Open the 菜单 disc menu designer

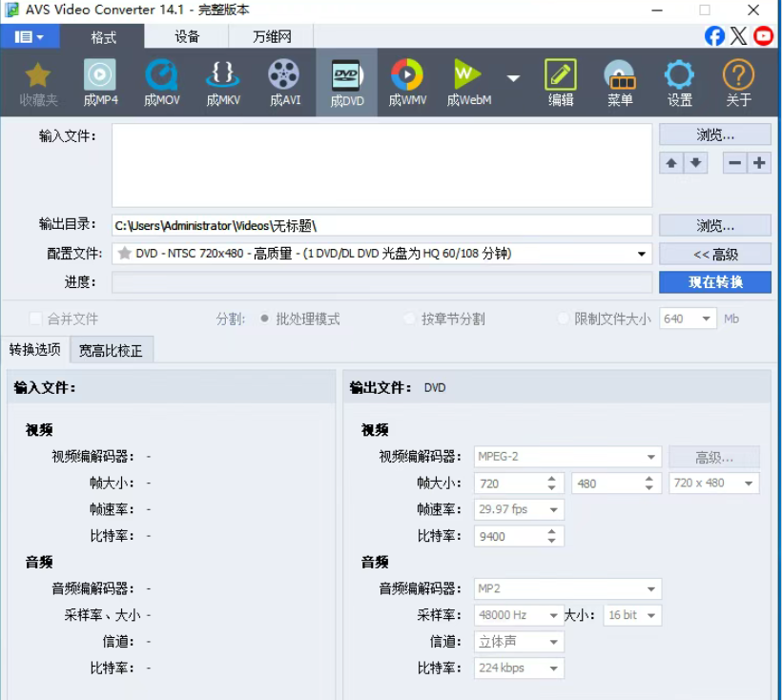point(620,82)
